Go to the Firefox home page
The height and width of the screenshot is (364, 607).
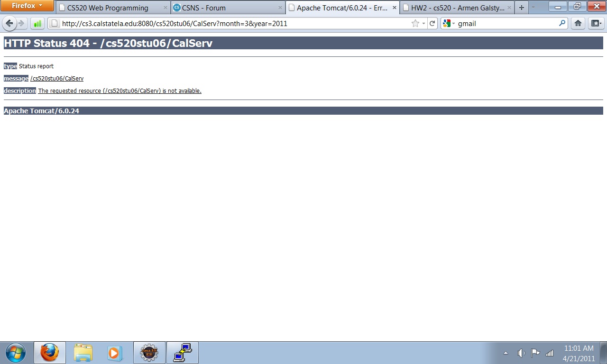[578, 23]
